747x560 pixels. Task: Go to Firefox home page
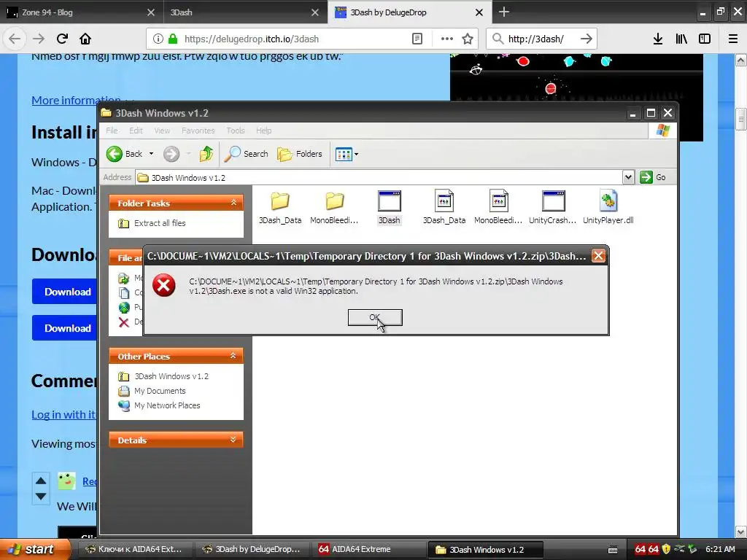pyautogui.click(x=85, y=39)
